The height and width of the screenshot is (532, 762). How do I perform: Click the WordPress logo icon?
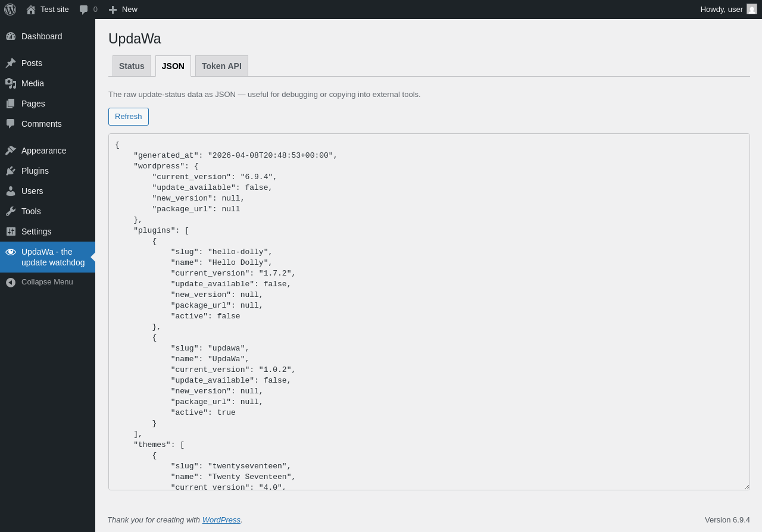[x=10, y=10]
